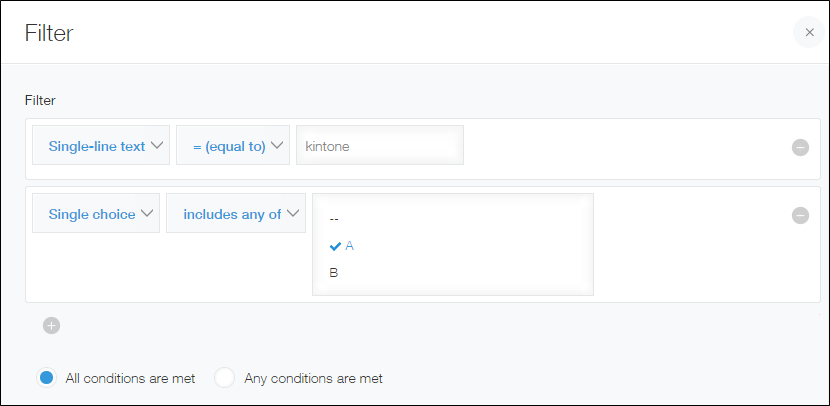Screen dimensions: 830x406
Task: Select the Any conditions are met radio button
Action: [225, 378]
